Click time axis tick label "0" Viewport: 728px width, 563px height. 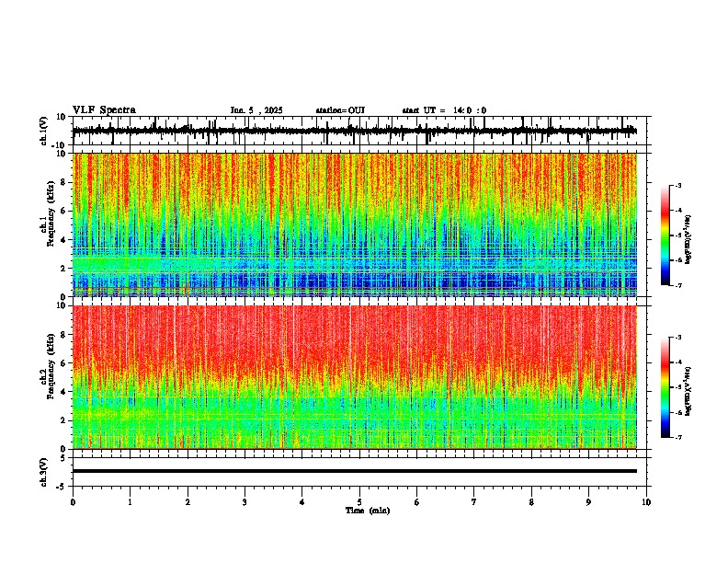(73, 502)
